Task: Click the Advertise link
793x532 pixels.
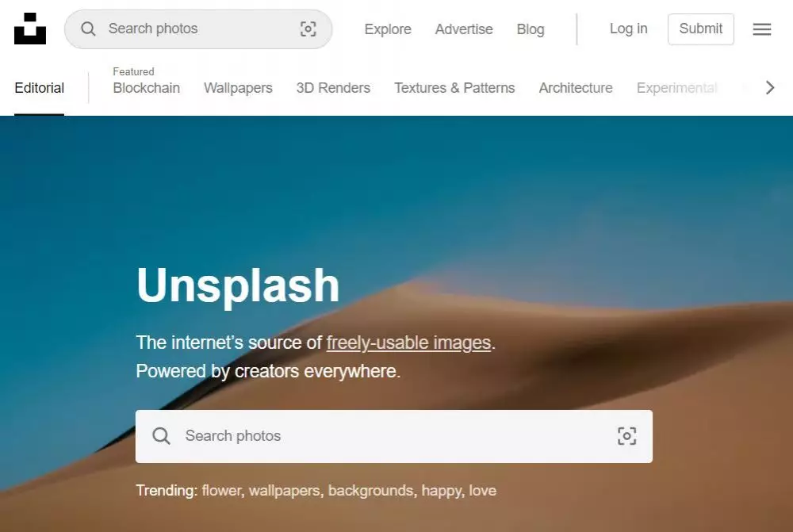Action: coord(464,29)
